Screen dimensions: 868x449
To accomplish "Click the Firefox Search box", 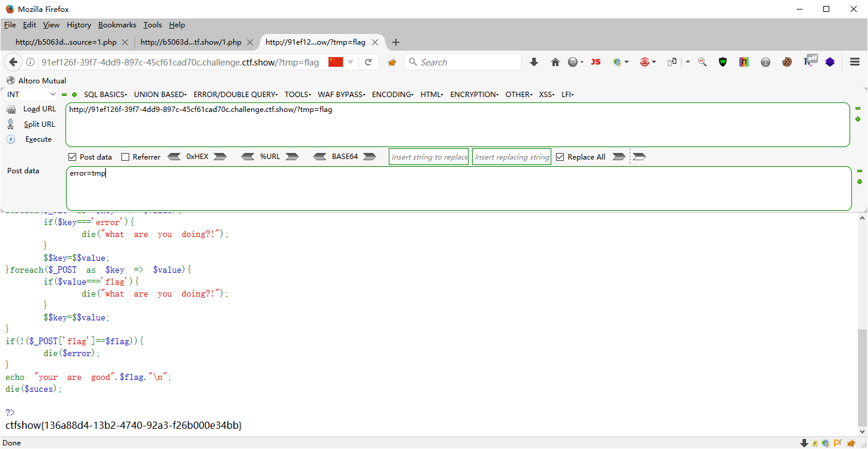I will tap(463, 62).
